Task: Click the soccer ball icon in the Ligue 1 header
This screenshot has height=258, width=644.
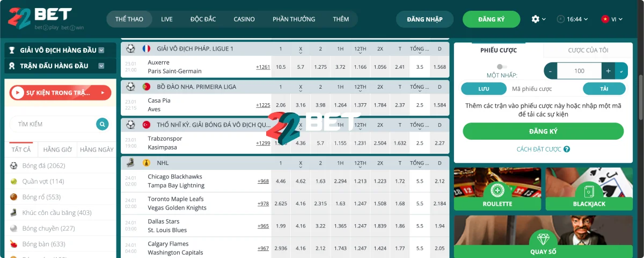Action: click(130, 48)
